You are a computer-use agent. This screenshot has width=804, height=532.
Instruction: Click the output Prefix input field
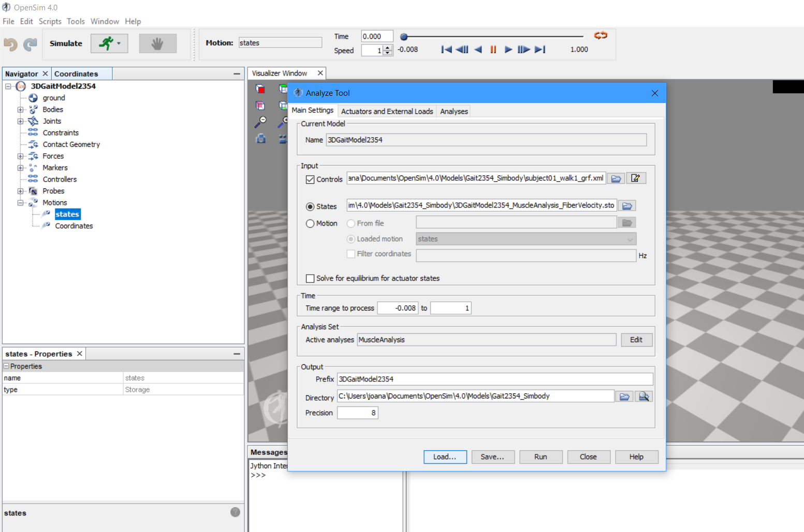tap(495, 379)
